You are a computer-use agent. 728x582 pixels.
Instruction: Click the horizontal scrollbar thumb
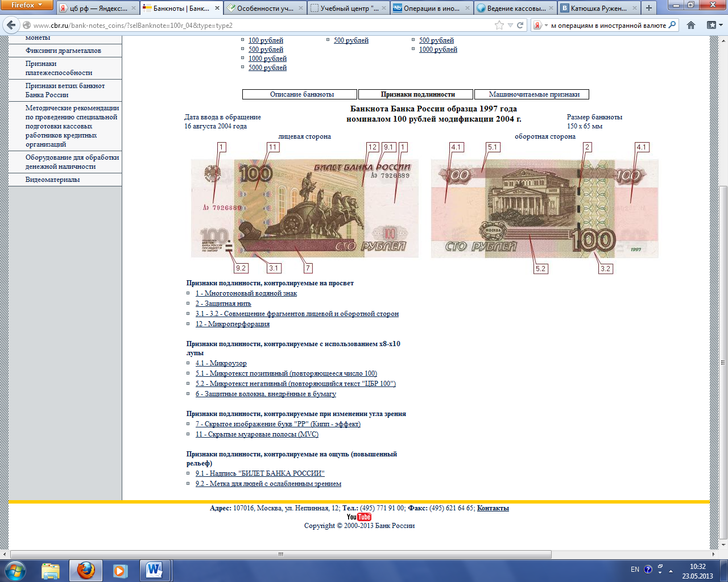[x=281, y=554]
